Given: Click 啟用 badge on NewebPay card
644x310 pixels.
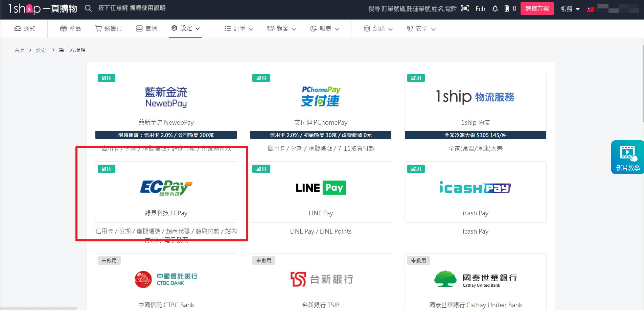Looking at the screenshot, I should 107,78.
